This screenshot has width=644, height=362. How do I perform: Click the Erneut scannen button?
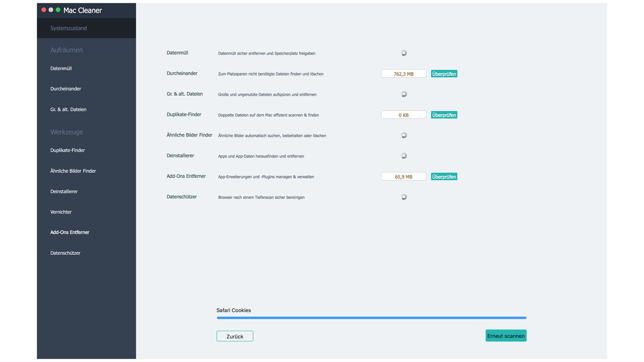click(x=506, y=336)
